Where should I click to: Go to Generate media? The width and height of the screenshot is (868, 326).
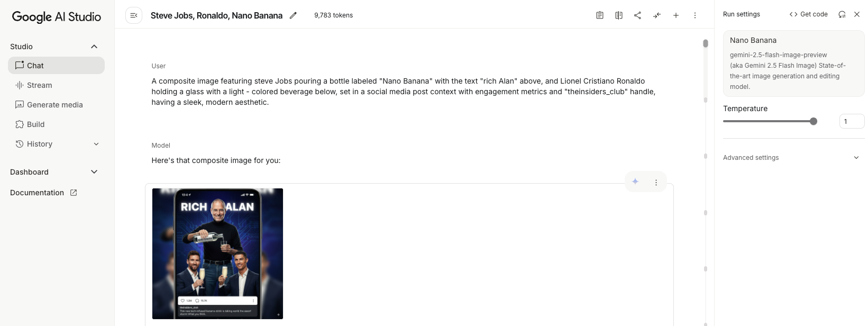coord(56,105)
